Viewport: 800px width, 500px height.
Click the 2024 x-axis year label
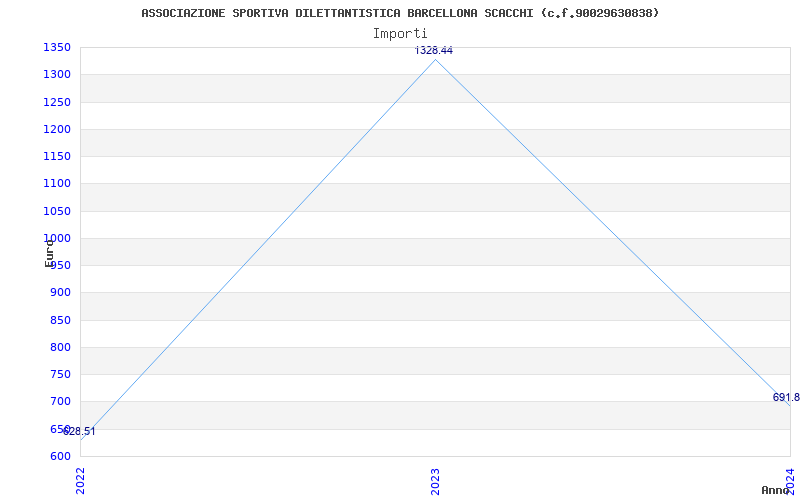[789, 480]
